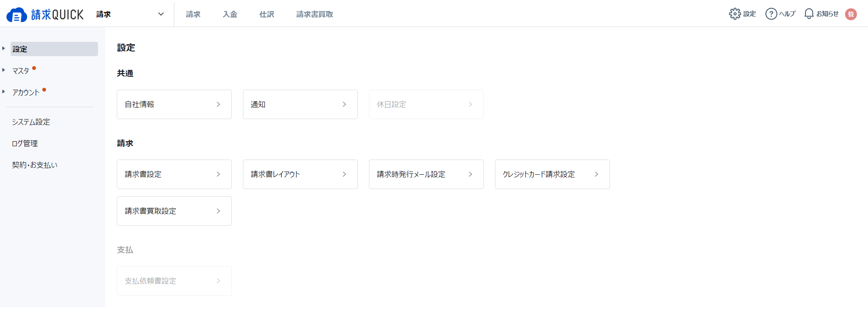Open the 請求 module dropdown
868x309 pixels.
click(130, 14)
